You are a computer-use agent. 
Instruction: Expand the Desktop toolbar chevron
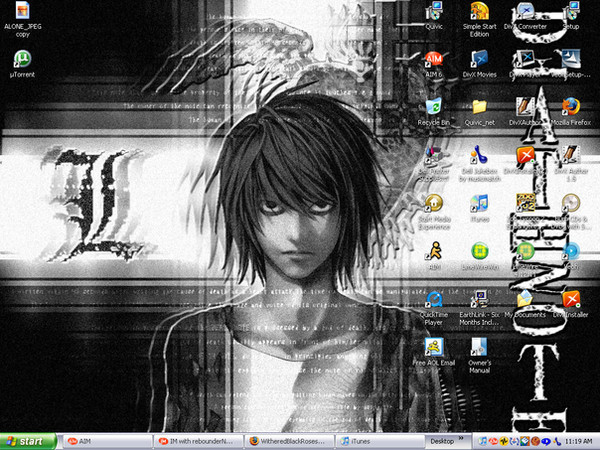pyautogui.click(x=461, y=438)
